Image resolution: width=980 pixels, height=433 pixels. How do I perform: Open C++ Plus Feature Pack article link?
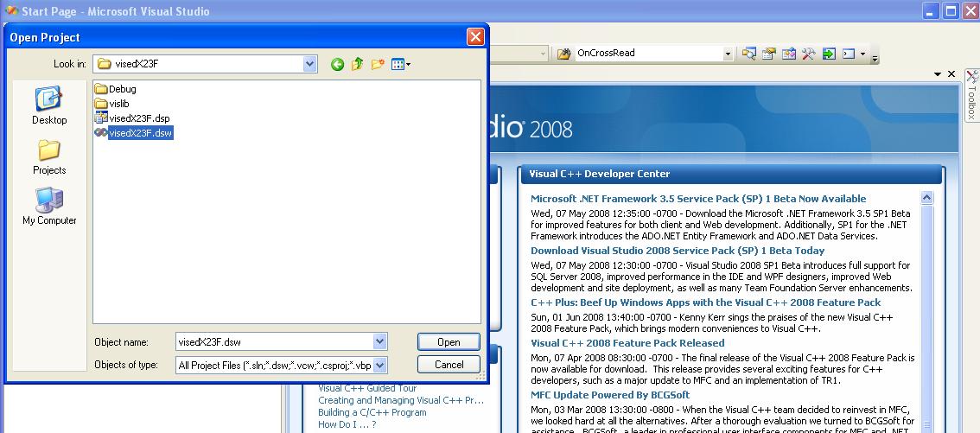tap(706, 302)
